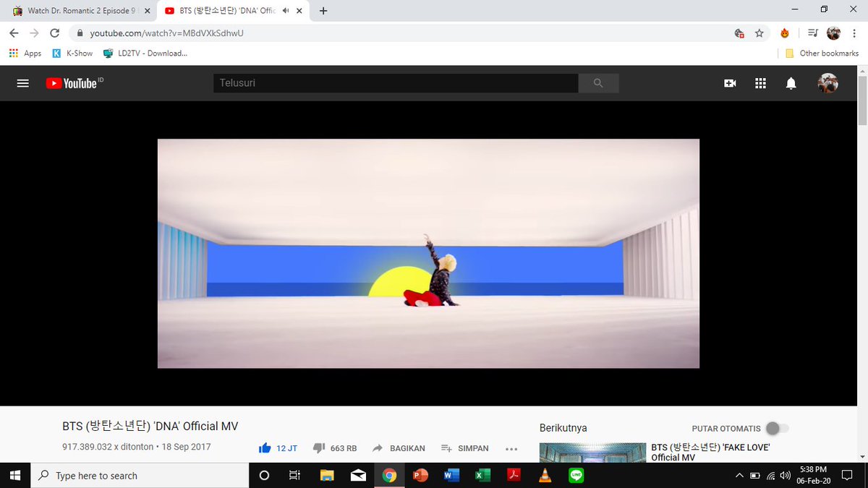Close the BTS DNA tab
The width and height of the screenshot is (868, 488).
[x=300, y=11]
